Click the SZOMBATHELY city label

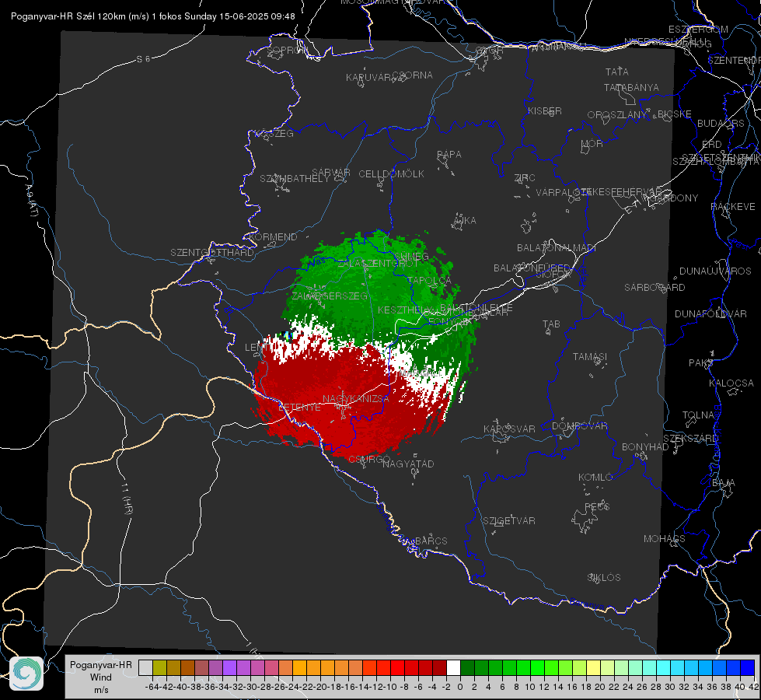[295, 179]
